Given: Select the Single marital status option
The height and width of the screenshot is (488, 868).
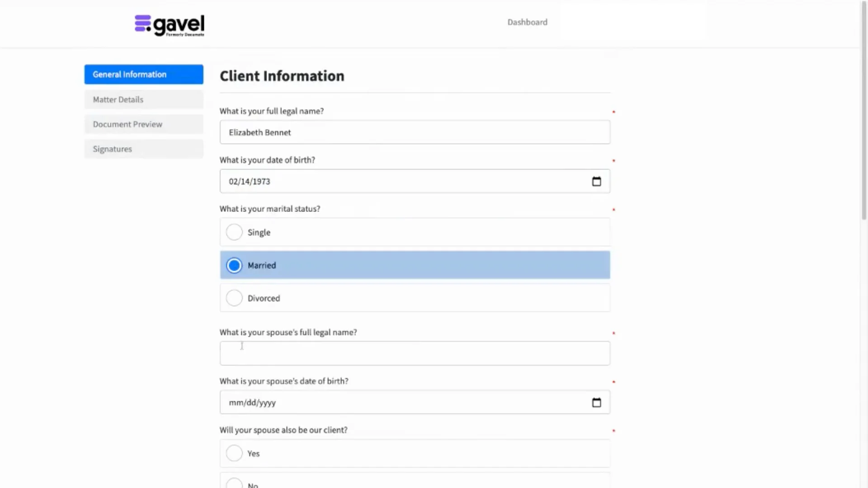Looking at the screenshot, I should (x=234, y=232).
